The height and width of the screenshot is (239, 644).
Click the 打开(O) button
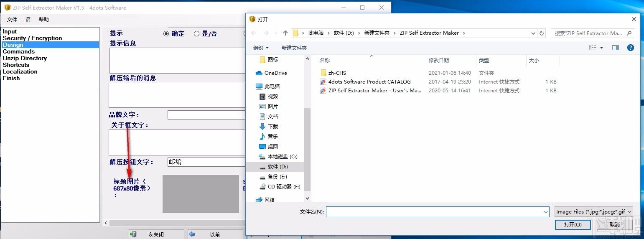[573, 225]
